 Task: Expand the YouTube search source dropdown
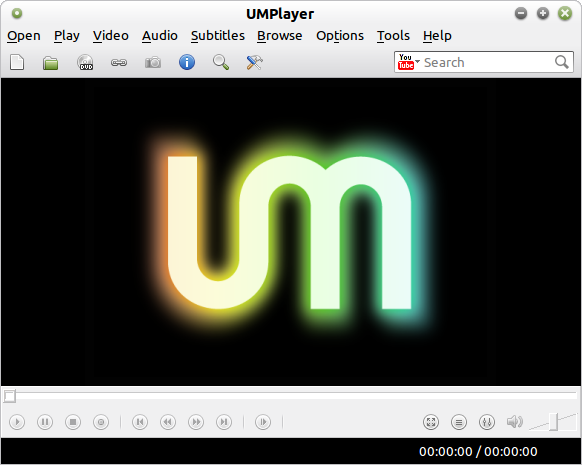[408, 62]
